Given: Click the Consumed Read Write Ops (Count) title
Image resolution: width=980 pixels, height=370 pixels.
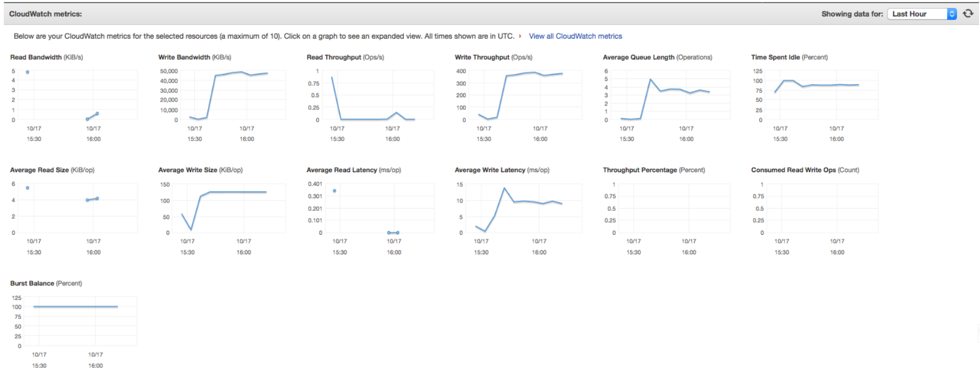Looking at the screenshot, I should click(806, 170).
